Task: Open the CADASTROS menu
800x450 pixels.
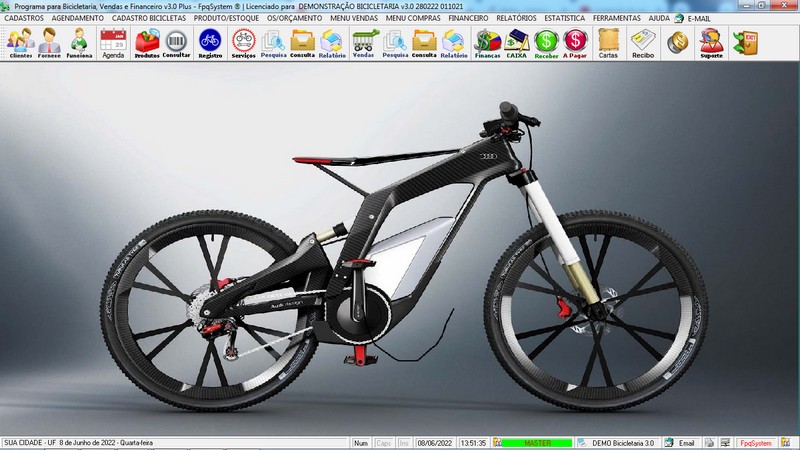Action: pos(24,18)
